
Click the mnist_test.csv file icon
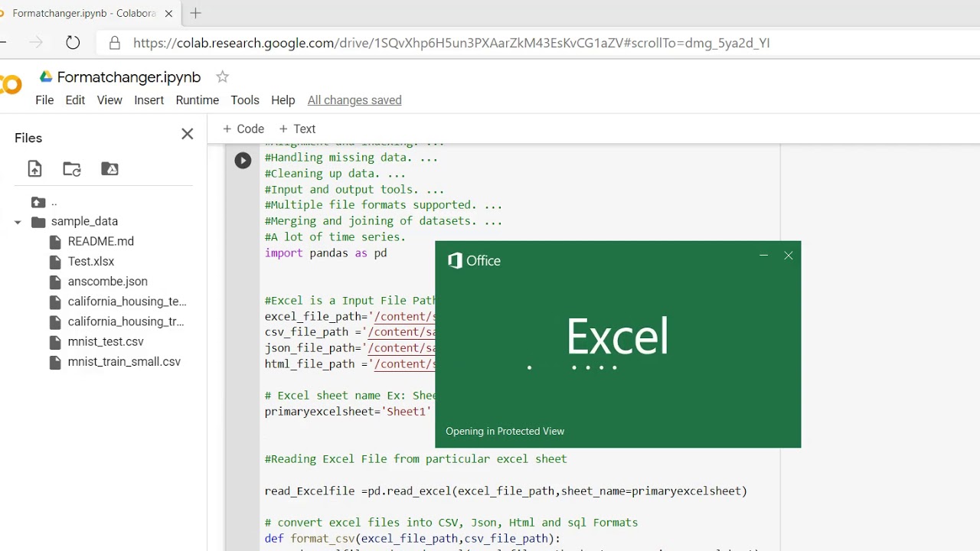[x=54, y=342]
